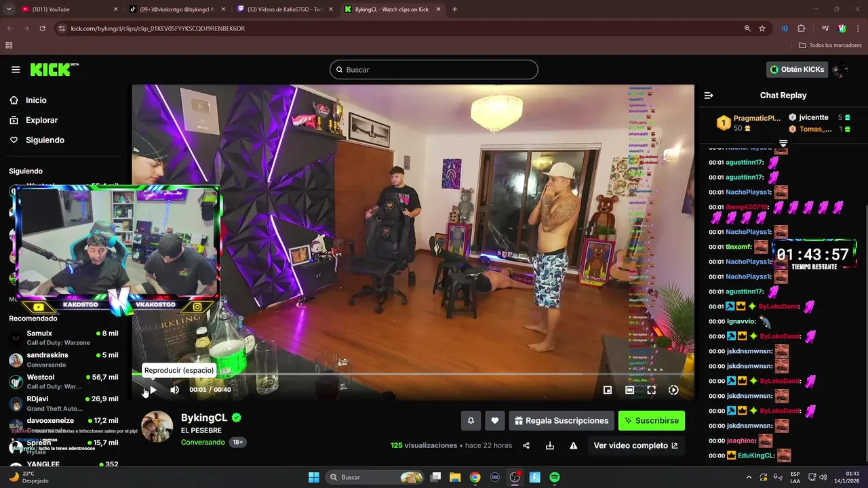
Task: Open Ver video completo link
Action: (635, 445)
